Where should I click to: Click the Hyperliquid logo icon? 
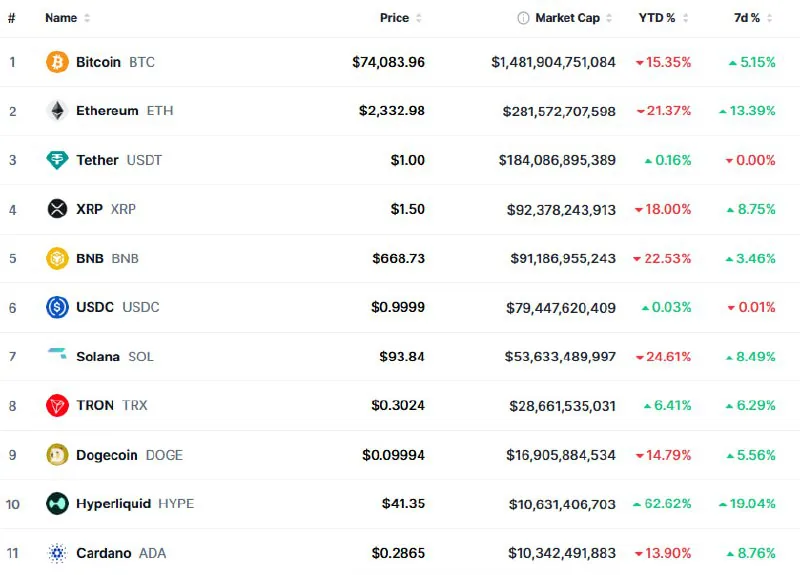[x=58, y=504]
